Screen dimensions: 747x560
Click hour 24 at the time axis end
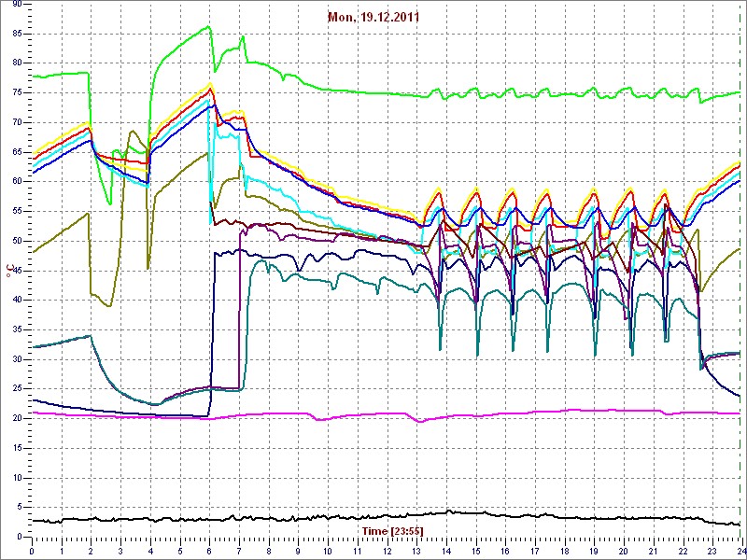[x=740, y=551]
